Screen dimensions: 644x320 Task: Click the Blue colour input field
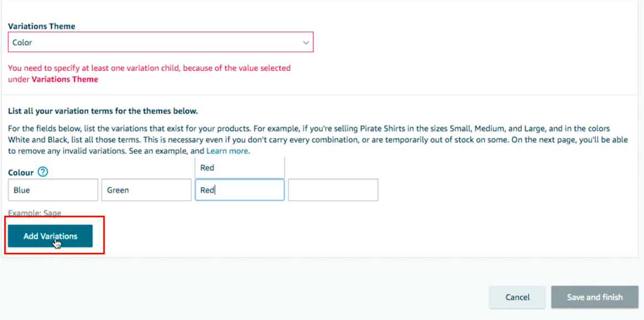coord(53,190)
